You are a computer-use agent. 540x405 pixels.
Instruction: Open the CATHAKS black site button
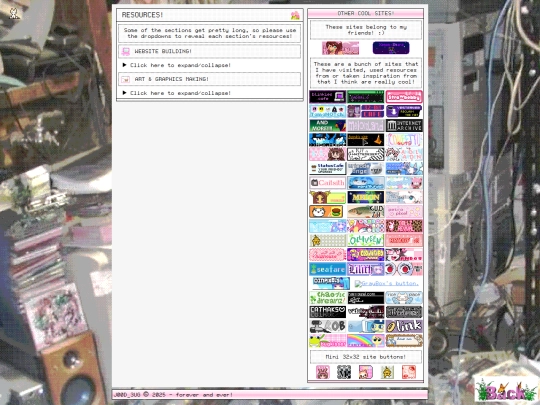coord(328,312)
